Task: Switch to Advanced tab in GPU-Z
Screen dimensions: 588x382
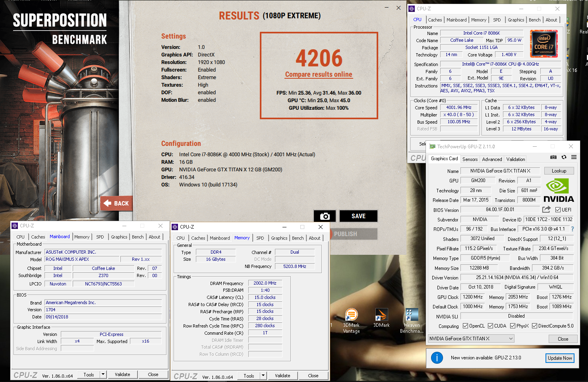Action: coord(492,159)
